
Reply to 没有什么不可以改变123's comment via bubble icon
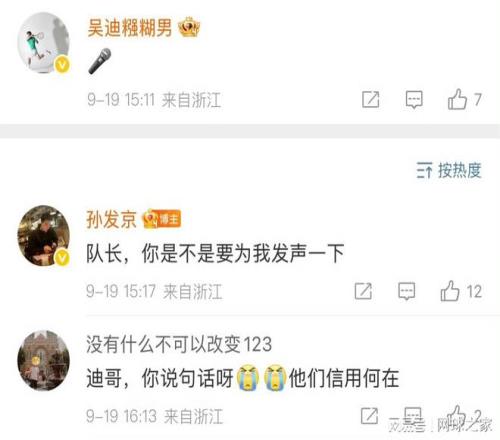pos(413,415)
